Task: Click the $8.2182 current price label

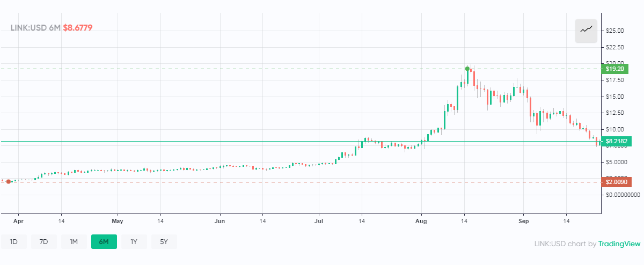Action: tap(617, 142)
